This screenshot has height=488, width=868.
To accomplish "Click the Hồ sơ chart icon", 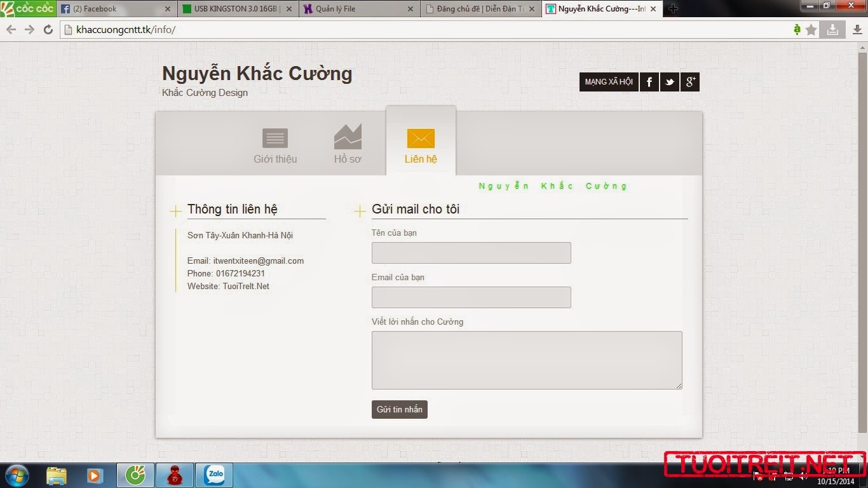I will click(348, 136).
